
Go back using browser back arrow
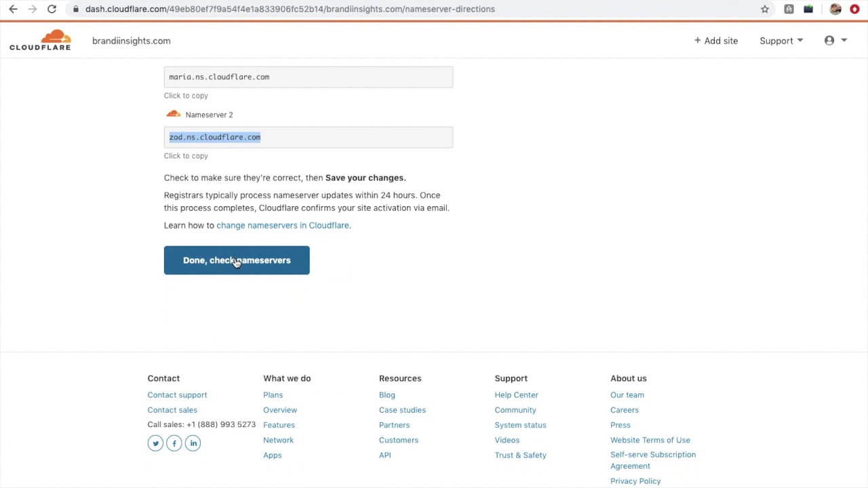(x=14, y=9)
